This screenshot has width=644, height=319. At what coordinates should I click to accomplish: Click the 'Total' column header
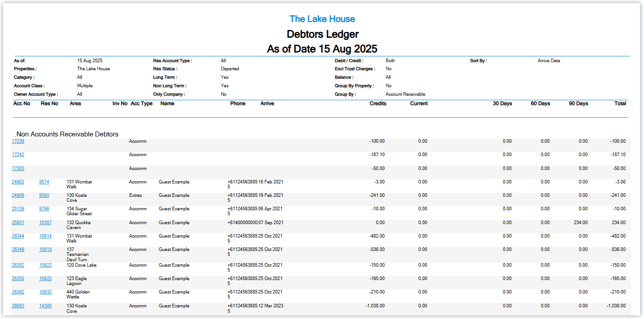pos(620,104)
